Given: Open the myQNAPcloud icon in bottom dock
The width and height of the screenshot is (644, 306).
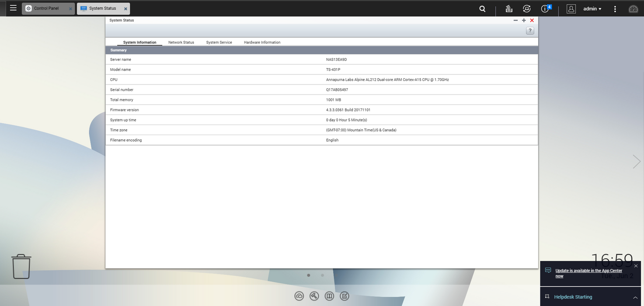Looking at the screenshot, I should click(299, 296).
